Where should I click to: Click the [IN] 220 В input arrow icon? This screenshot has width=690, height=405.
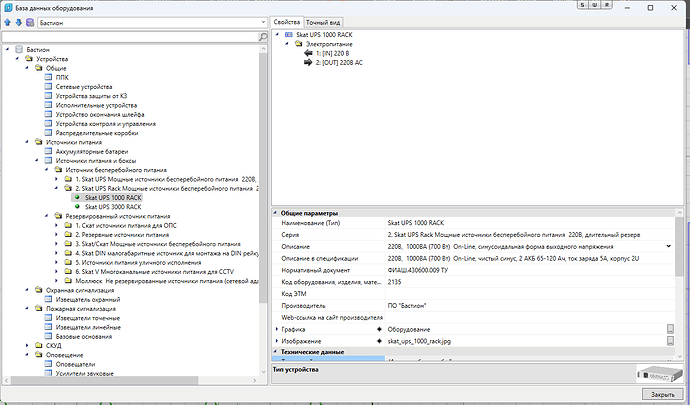(x=307, y=54)
